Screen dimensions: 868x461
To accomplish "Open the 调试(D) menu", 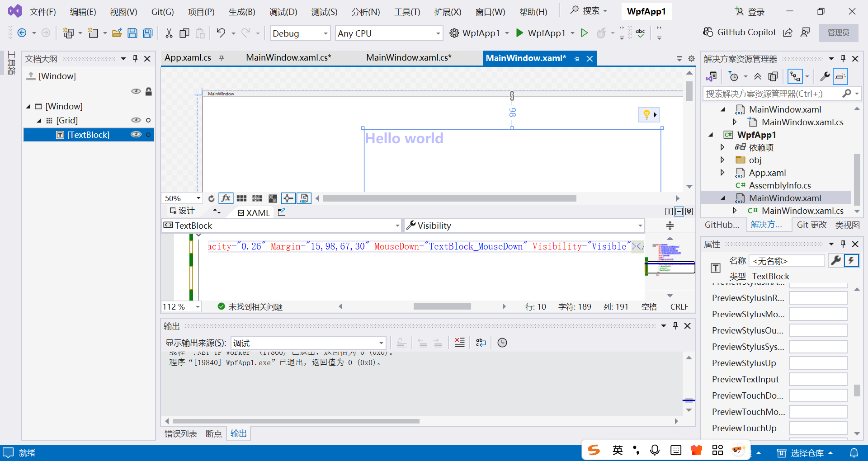I will 283,12.
